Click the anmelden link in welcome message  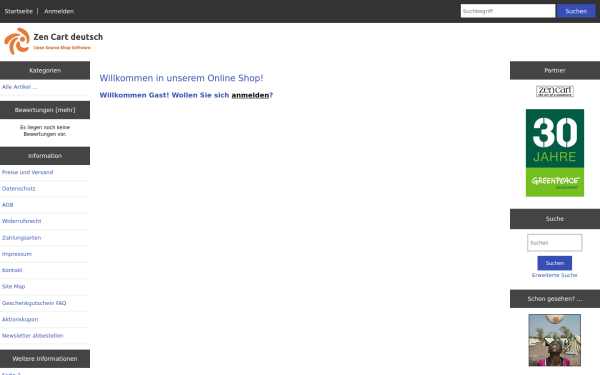pyautogui.click(x=250, y=95)
